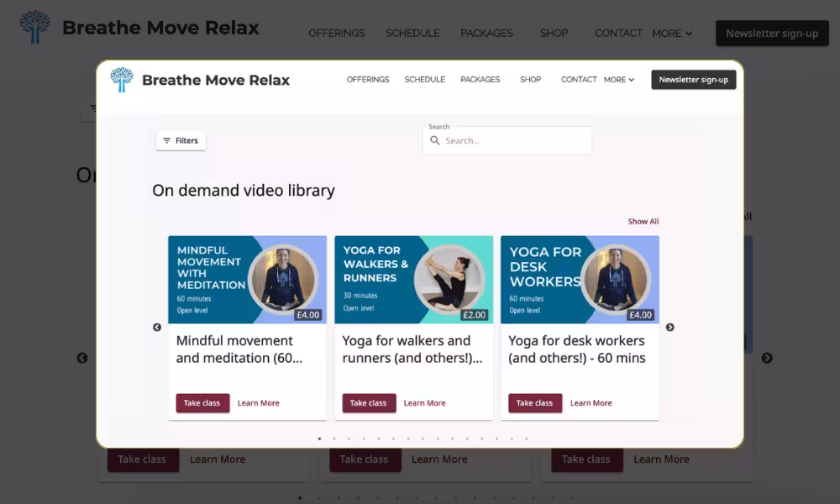Learn More about Yoga for walkers in popup
Image resolution: width=840 pixels, height=504 pixels.
424,402
